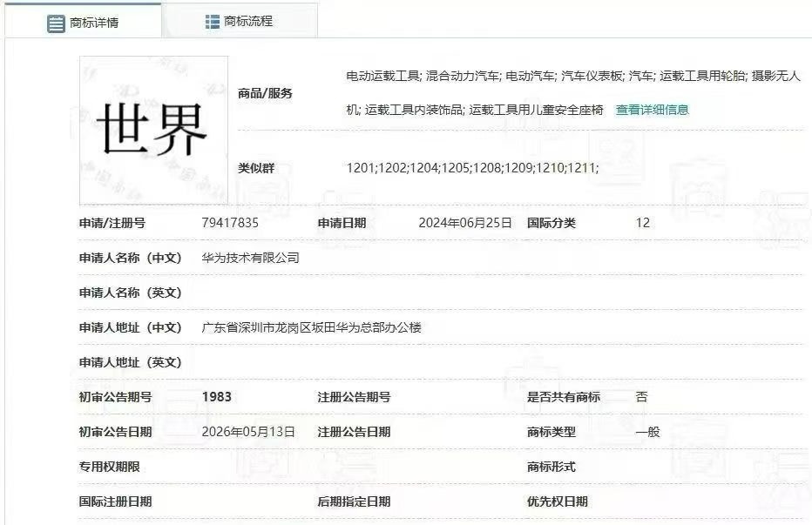Click the 注册公告期号 label

coord(355,397)
